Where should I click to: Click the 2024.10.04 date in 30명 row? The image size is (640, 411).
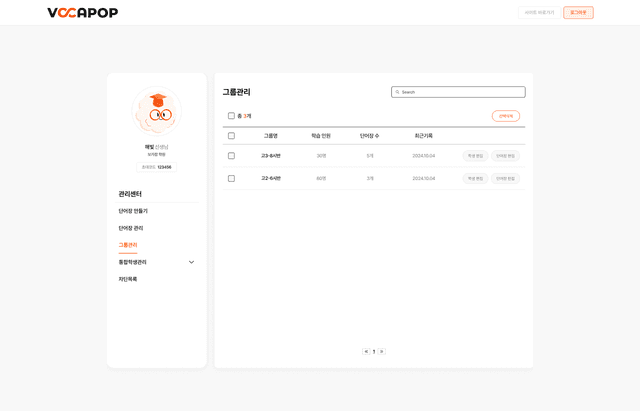[x=424, y=156]
